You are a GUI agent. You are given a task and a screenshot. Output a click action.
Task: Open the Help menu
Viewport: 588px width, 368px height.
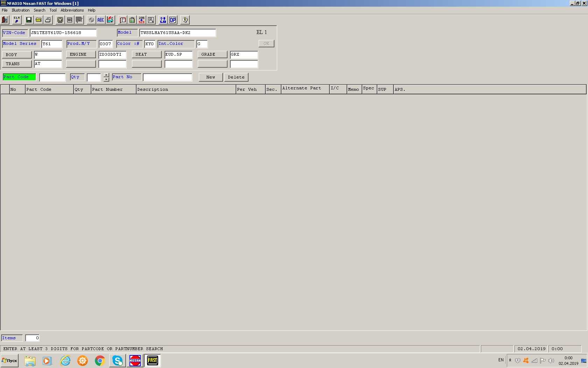click(92, 10)
